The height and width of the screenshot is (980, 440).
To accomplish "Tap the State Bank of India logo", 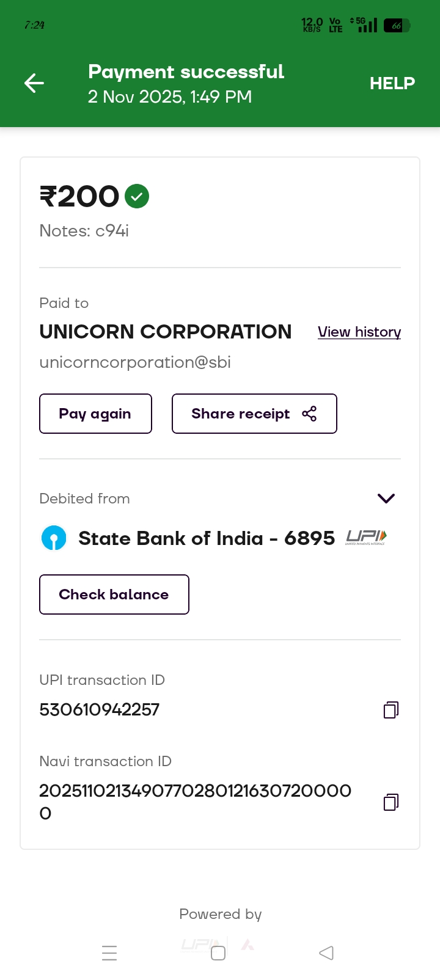I will coord(54,538).
